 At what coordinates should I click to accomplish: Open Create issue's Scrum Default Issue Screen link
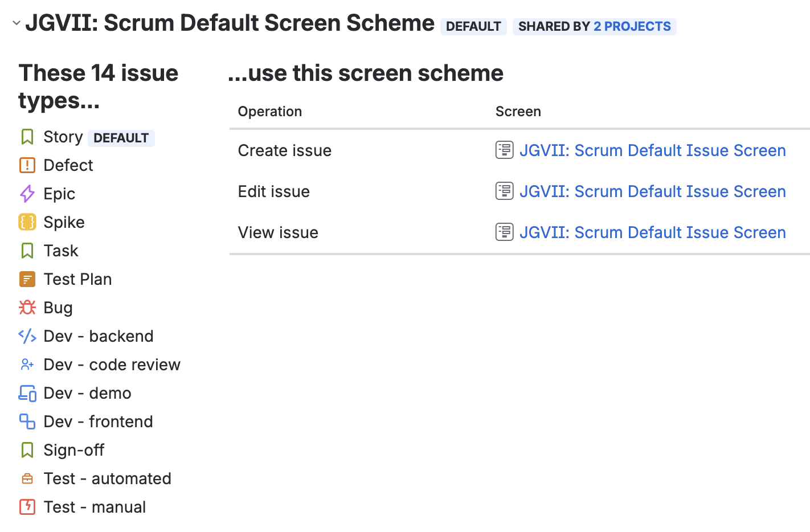653,150
